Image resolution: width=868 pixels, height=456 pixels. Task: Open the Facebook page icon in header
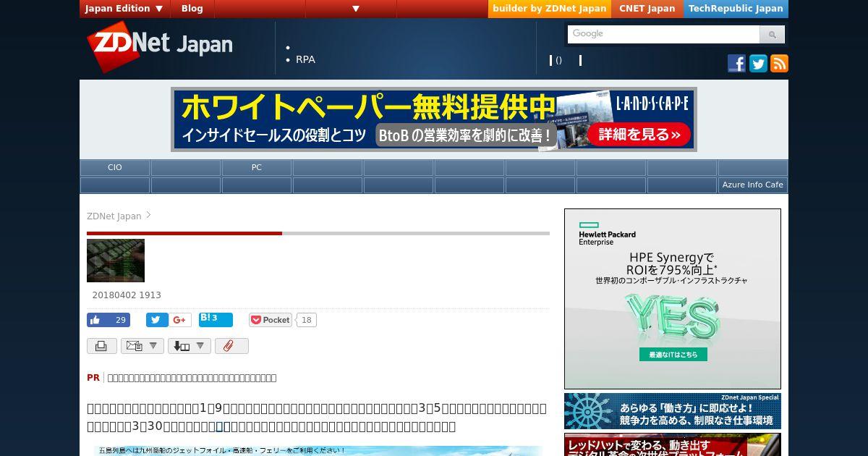pyautogui.click(x=736, y=63)
